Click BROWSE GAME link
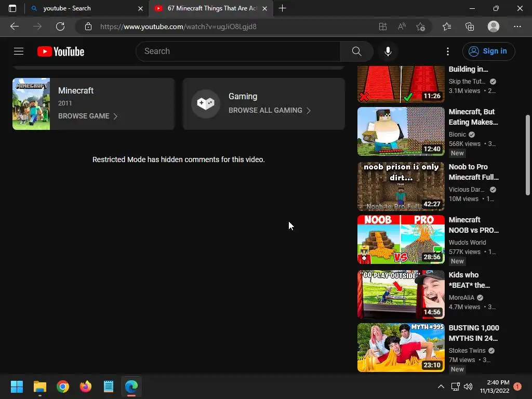Image resolution: width=532 pixels, height=399 pixels. click(84, 116)
